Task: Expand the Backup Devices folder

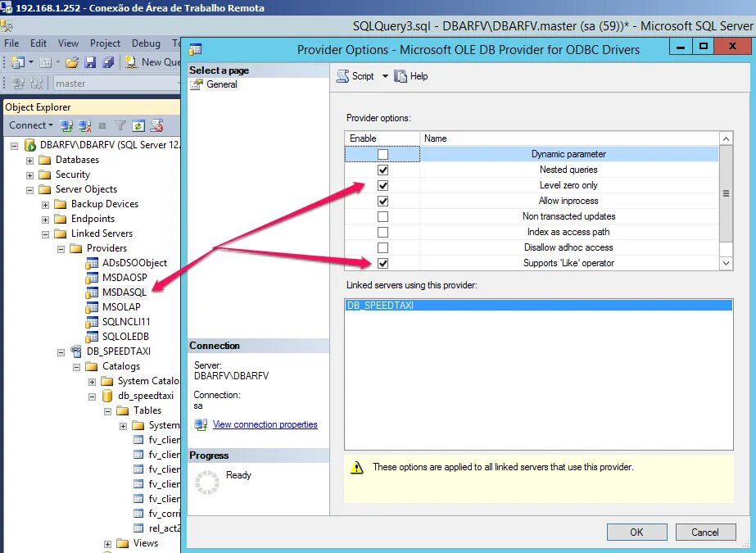Action: [x=45, y=205]
